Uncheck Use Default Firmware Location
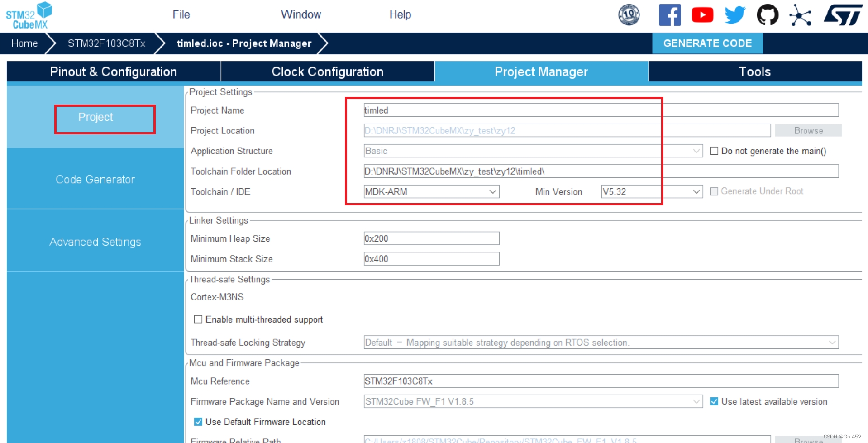Screen dimensions: 868x443 [198, 422]
